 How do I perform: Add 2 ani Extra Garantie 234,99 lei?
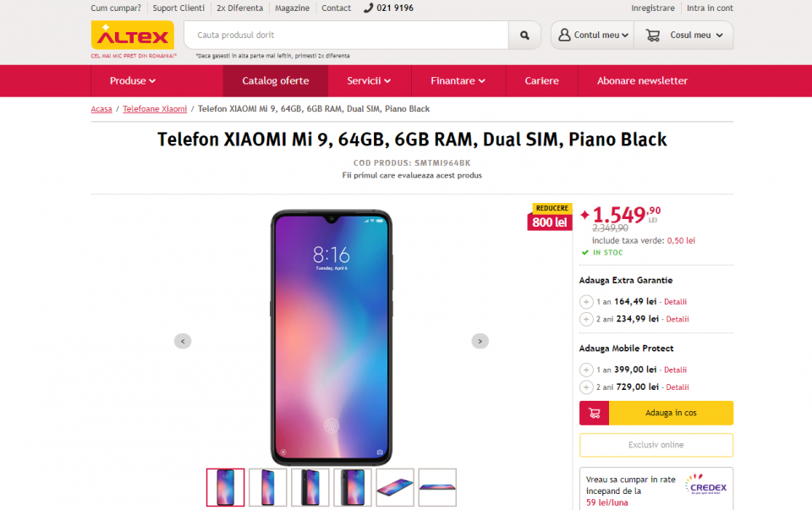click(x=586, y=319)
